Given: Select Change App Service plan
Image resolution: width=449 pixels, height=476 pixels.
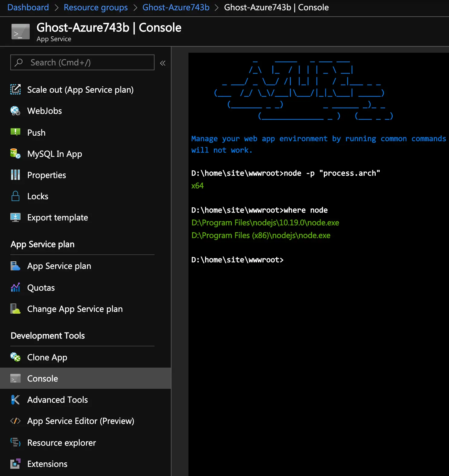Looking at the screenshot, I should pyautogui.click(x=75, y=309).
